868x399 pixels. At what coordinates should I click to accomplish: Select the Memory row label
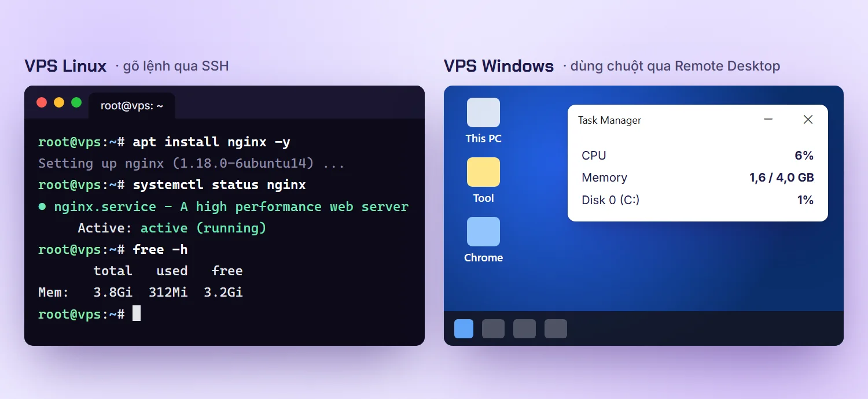(604, 178)
